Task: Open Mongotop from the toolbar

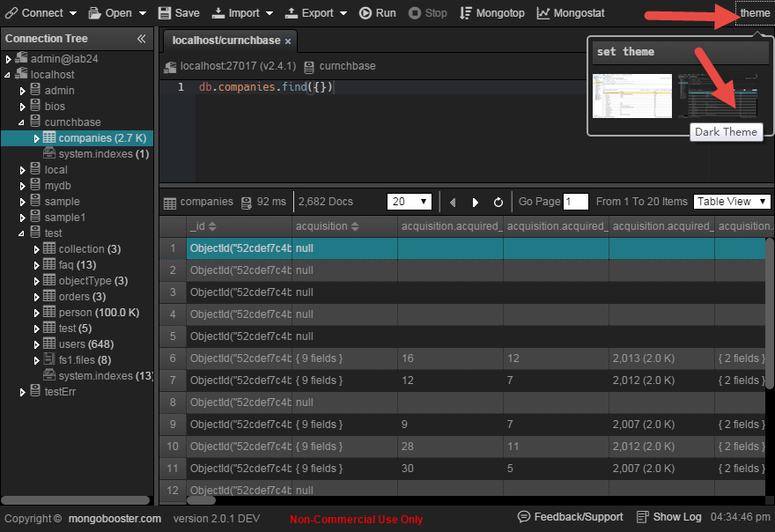Action: click(x=492, y=13)
